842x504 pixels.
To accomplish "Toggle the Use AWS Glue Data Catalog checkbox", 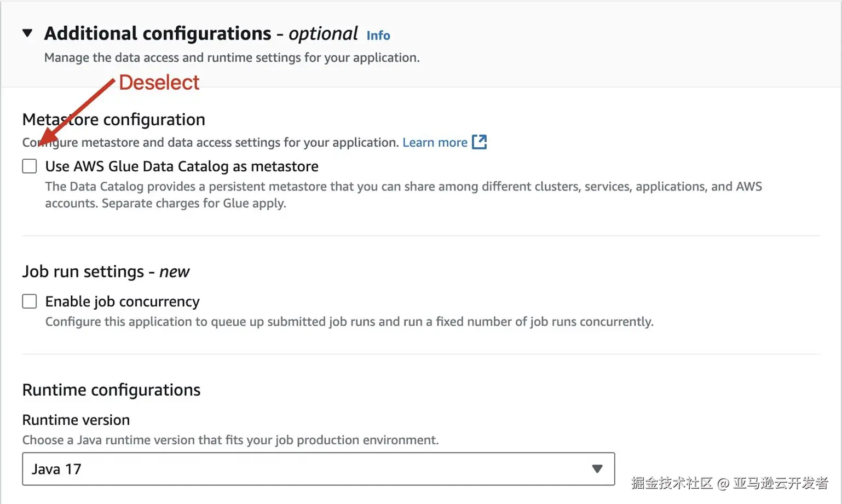I will point(30,166).
